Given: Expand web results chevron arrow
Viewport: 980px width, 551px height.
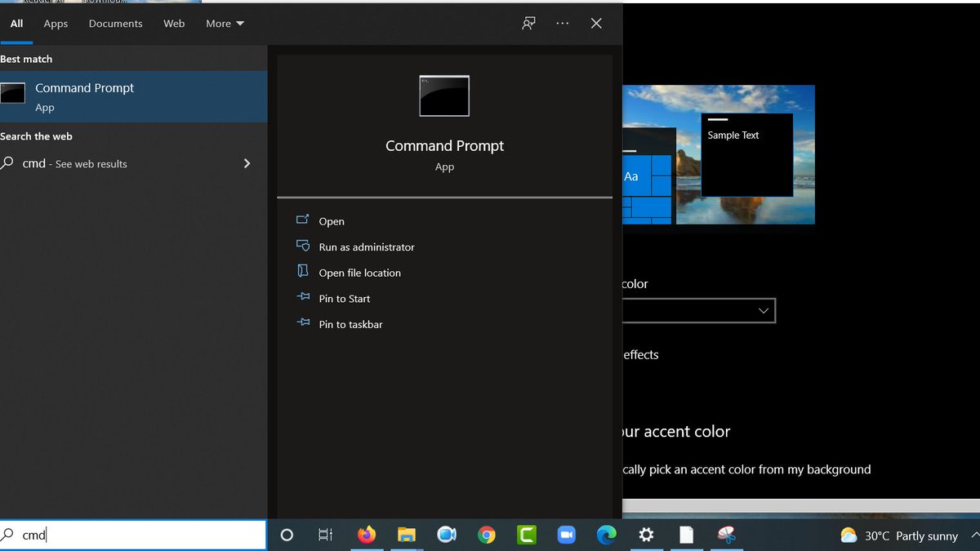Looking at the screenshot, I should [247, 163].
